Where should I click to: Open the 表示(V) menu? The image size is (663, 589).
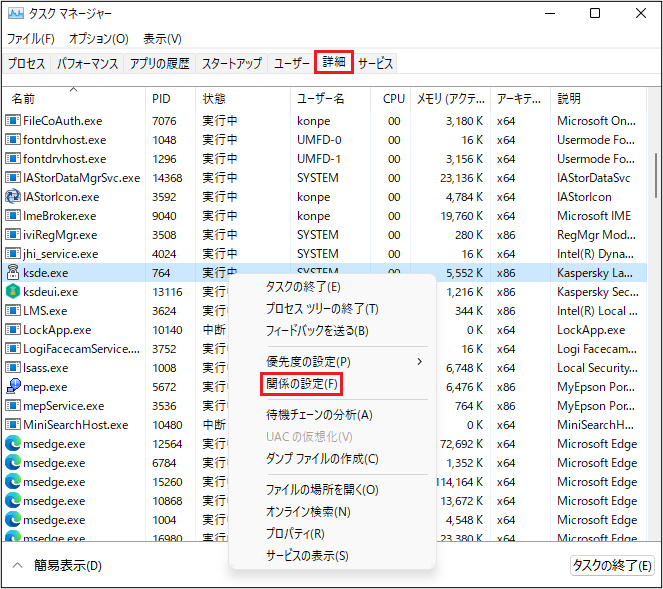tap(162, 39)
